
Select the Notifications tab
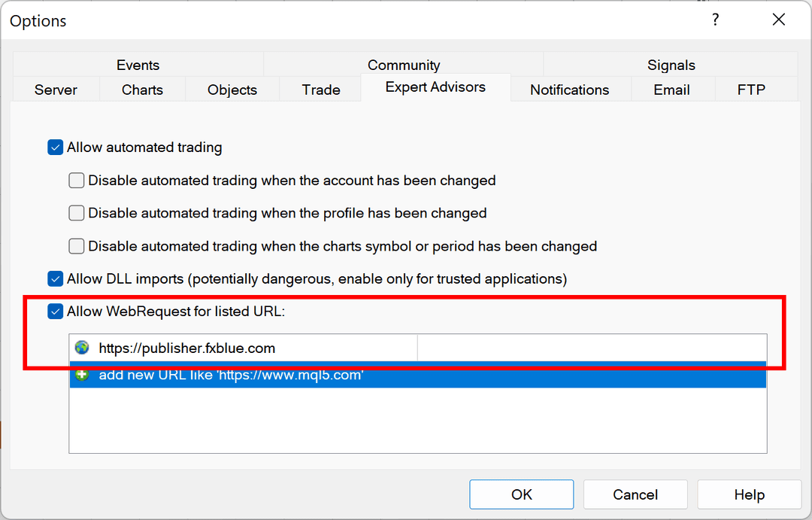coord(570,89)
